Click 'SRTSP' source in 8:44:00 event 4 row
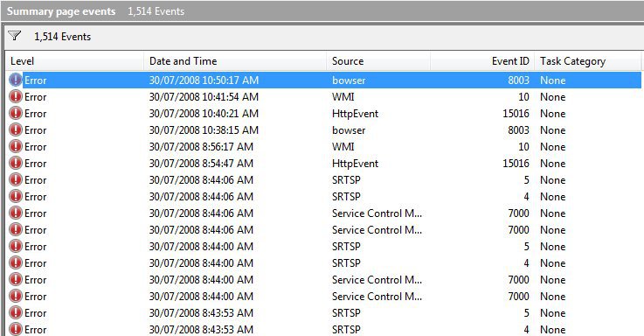 [x=346, y=262]
